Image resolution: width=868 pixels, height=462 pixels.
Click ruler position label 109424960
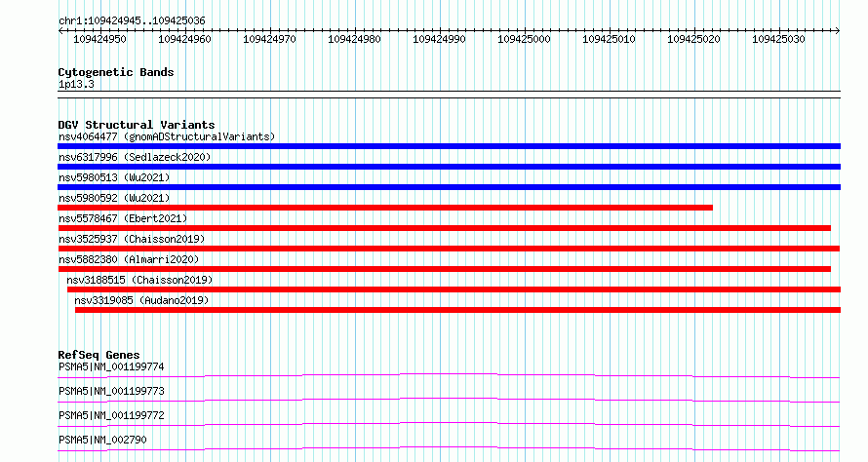coord(184,40)
